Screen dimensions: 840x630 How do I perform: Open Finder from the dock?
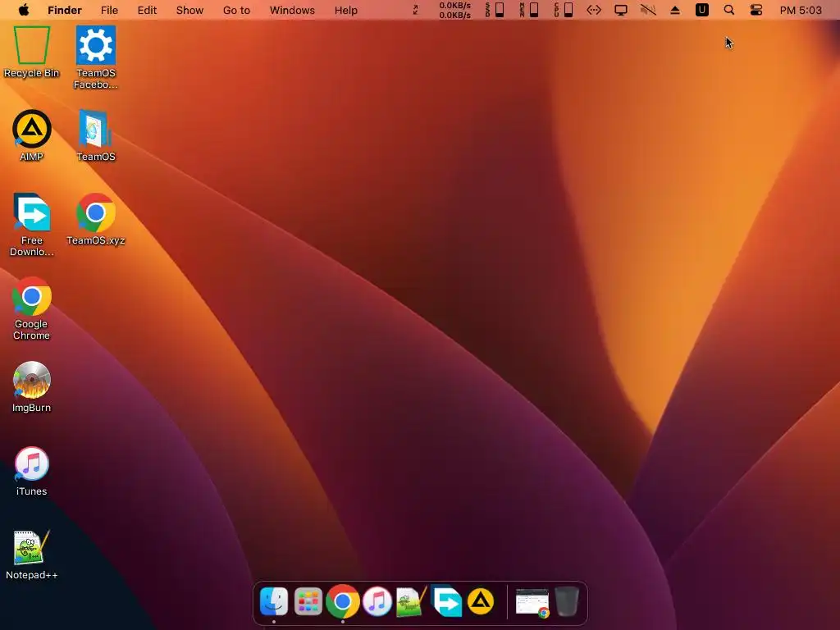coord(274,601)
